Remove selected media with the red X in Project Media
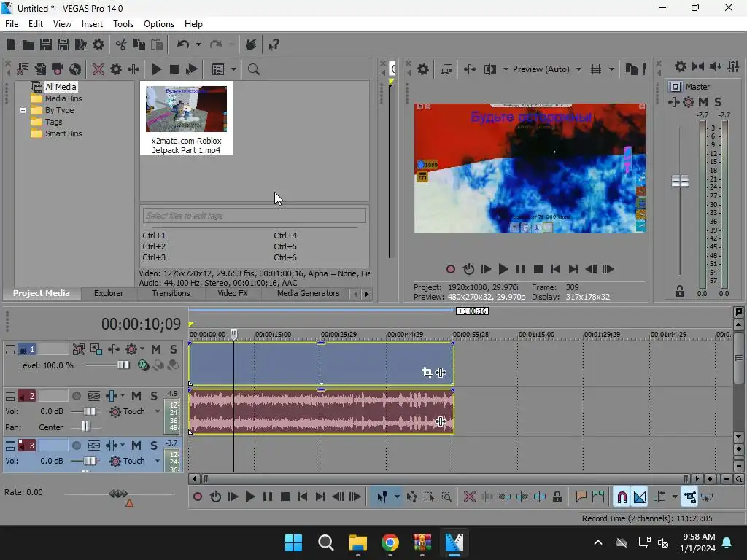This screenshot has height=560, width=747. coord(98,69)
